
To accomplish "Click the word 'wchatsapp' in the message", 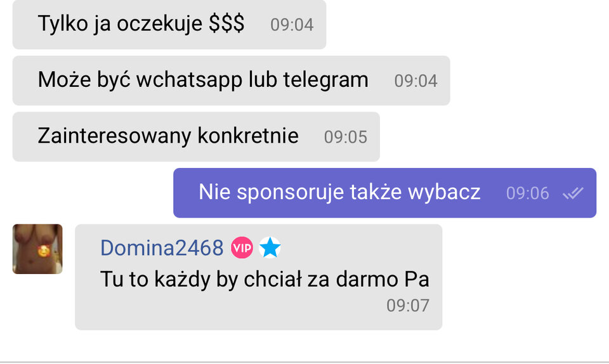I will [x=189, y=80].
